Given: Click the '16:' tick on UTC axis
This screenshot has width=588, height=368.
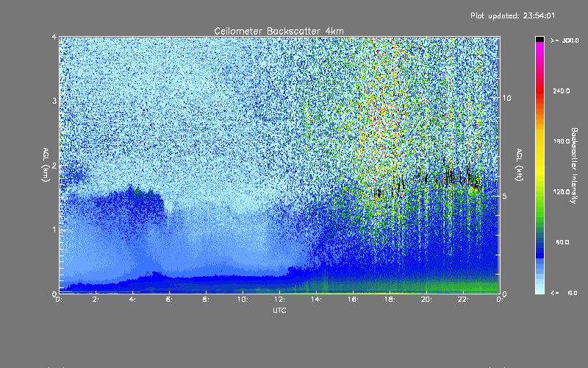Looking at the screenshot, I should 353,300.
